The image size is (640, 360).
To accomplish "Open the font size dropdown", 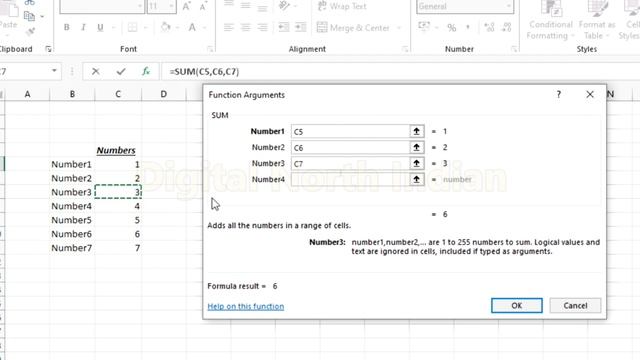I will coord(171,7).
